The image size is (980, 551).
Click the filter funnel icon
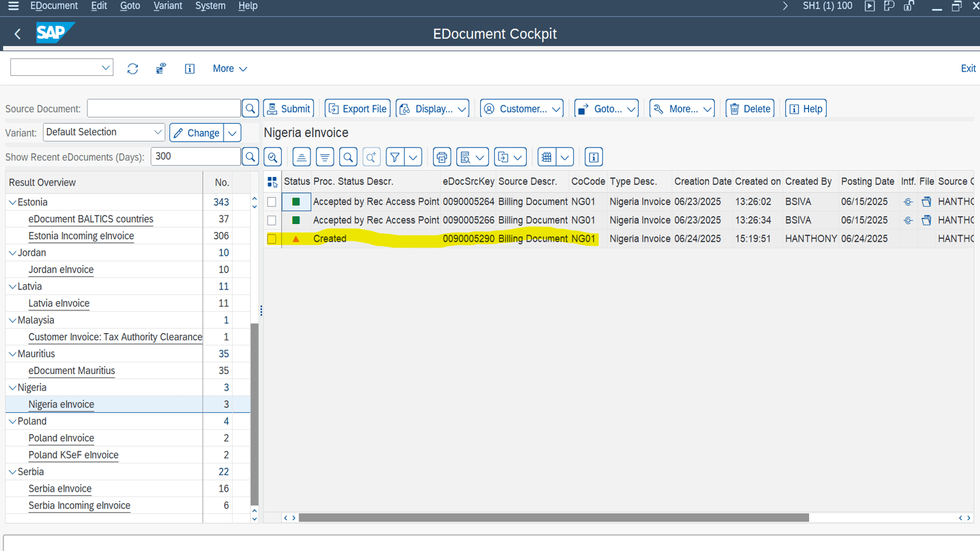tap(395, 157)
